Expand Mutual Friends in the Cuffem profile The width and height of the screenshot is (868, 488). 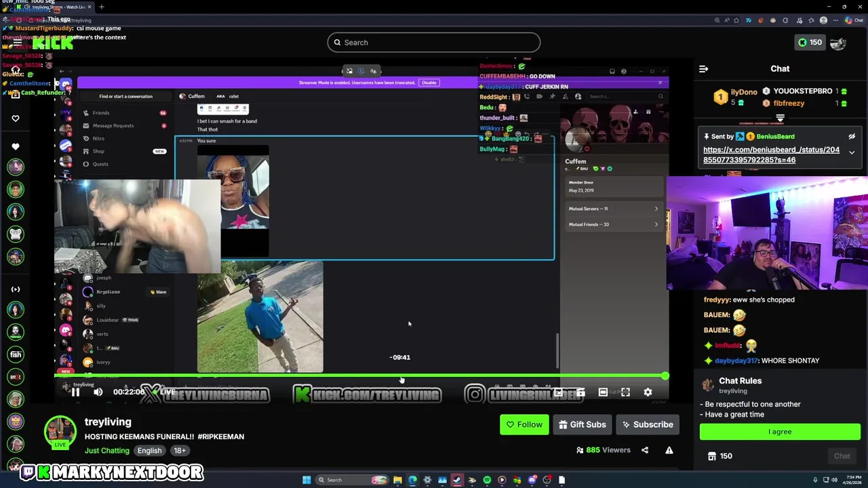613,224
